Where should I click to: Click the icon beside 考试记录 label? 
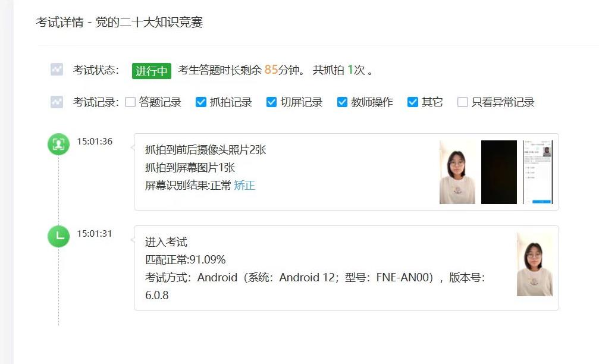pyautogui.click(x=57, y=102)
